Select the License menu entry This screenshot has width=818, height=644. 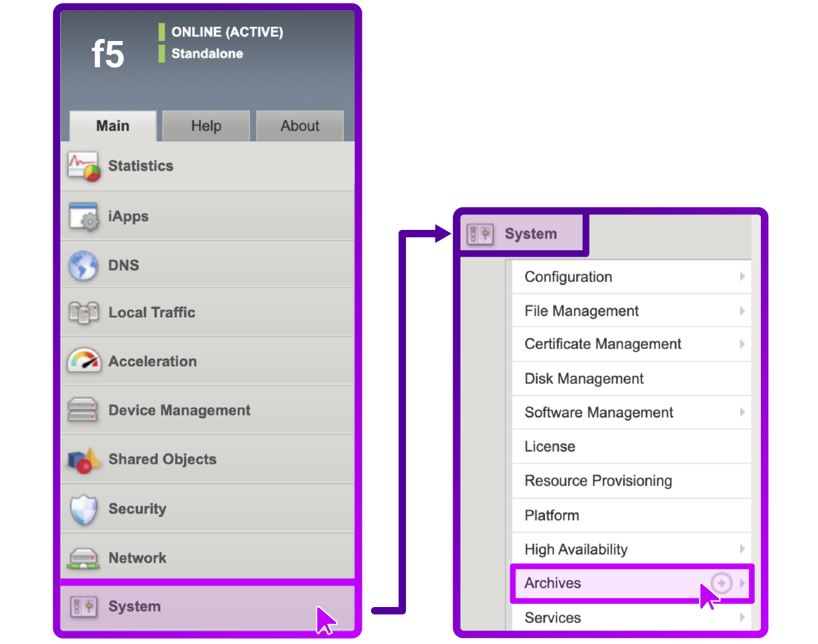550,446
